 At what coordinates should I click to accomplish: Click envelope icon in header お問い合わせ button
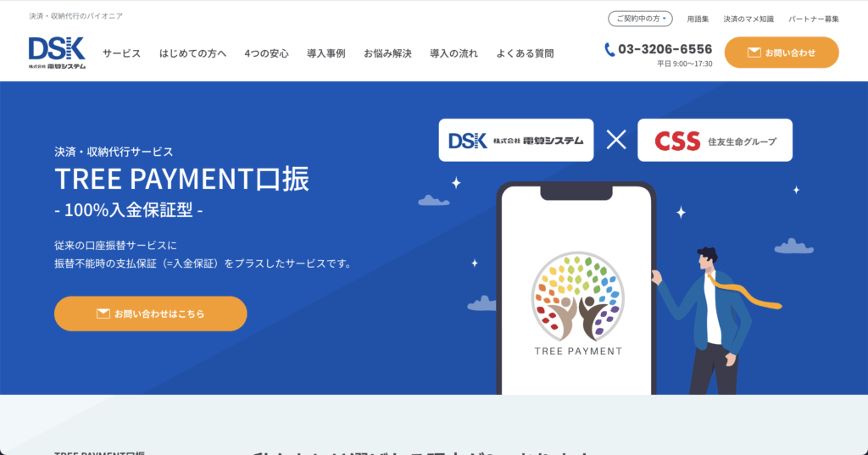[754, 53]
